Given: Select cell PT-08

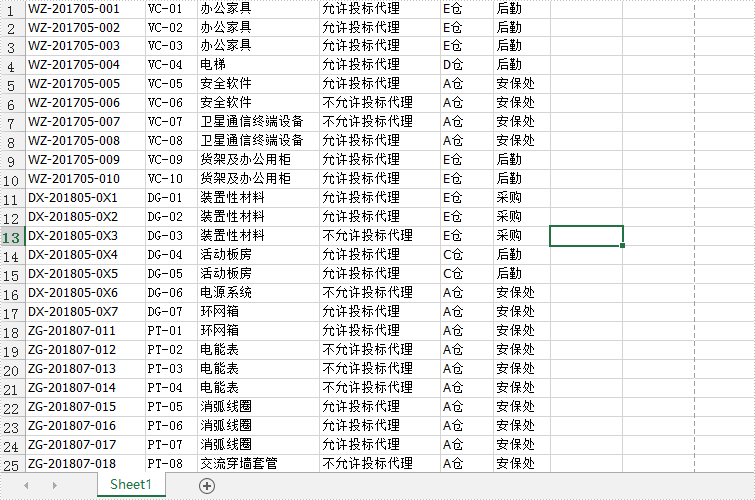Looking at the screenshot, I should click(171, 463).
